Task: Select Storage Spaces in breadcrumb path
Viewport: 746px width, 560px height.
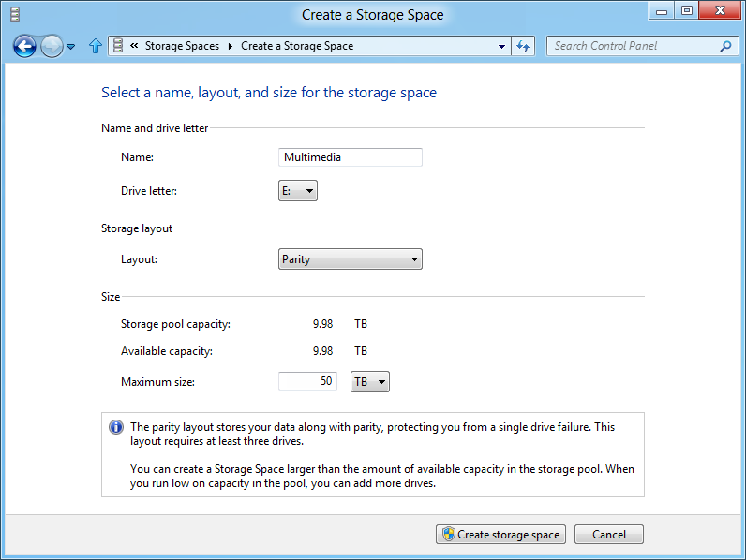Action: click(182, 46)
